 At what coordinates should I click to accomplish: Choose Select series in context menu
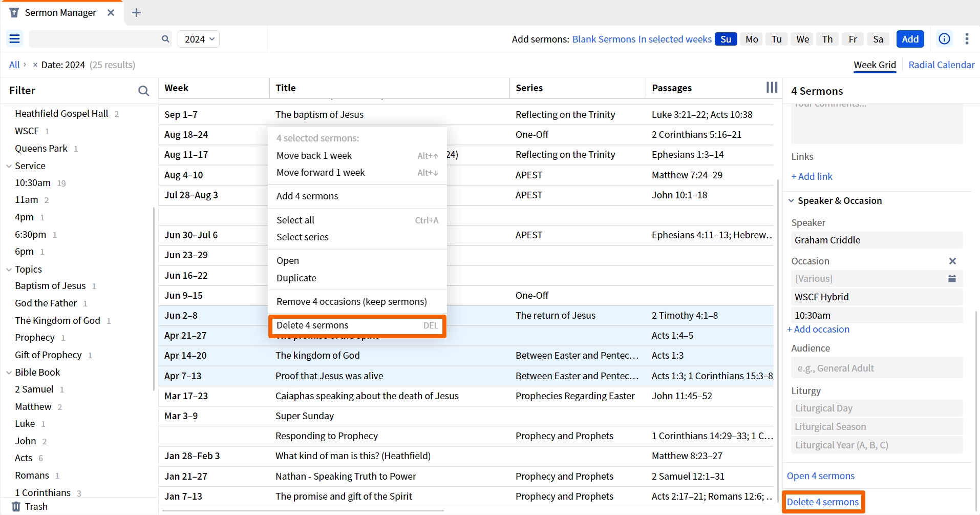[x=357, y=237]
